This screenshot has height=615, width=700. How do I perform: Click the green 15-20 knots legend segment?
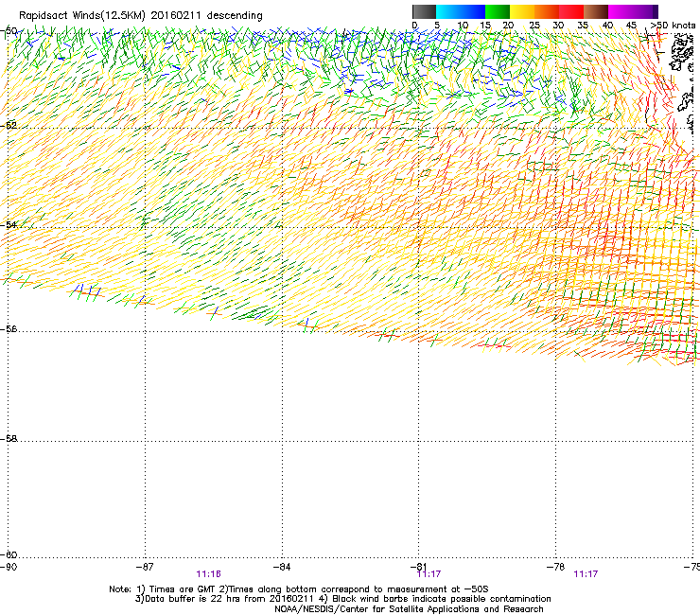click(x=498, y=11)
